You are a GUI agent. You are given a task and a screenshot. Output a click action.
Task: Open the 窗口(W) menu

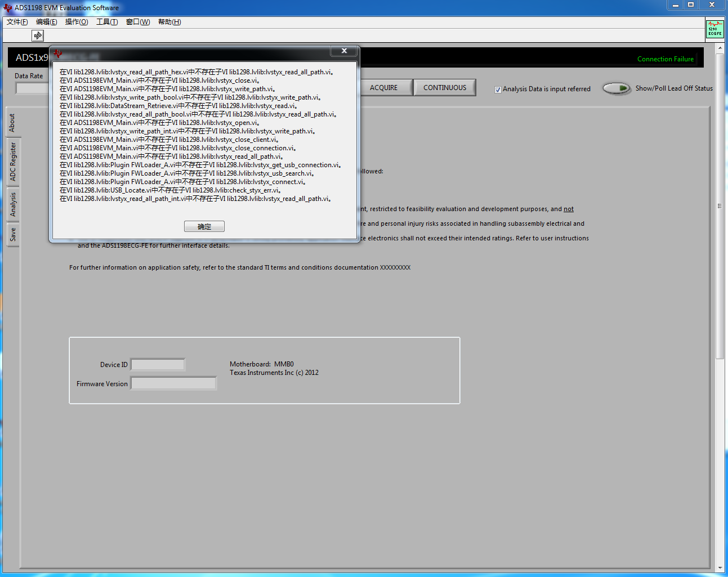138,22
